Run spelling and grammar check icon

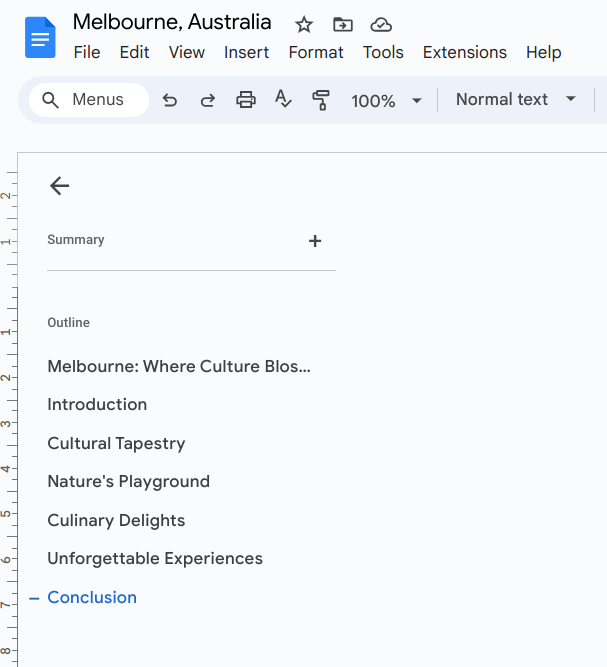coord(283,99)
